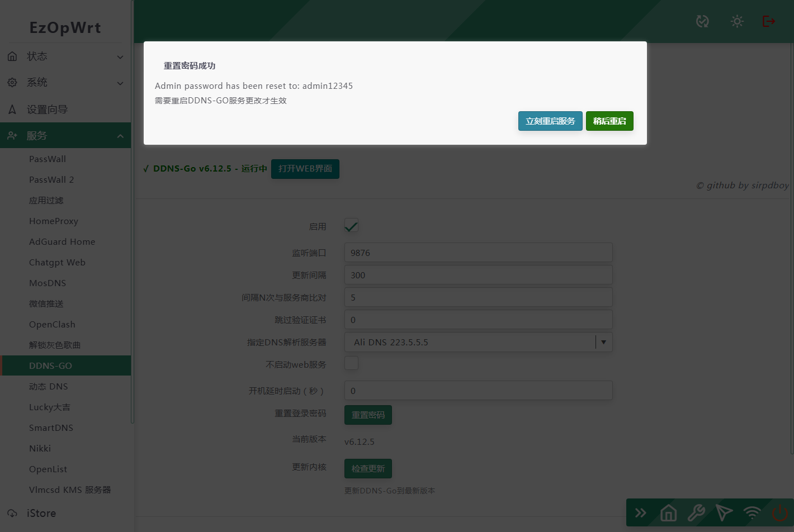
Task: Select the DDNS-GO menu item
Action: tap(65, 366)
